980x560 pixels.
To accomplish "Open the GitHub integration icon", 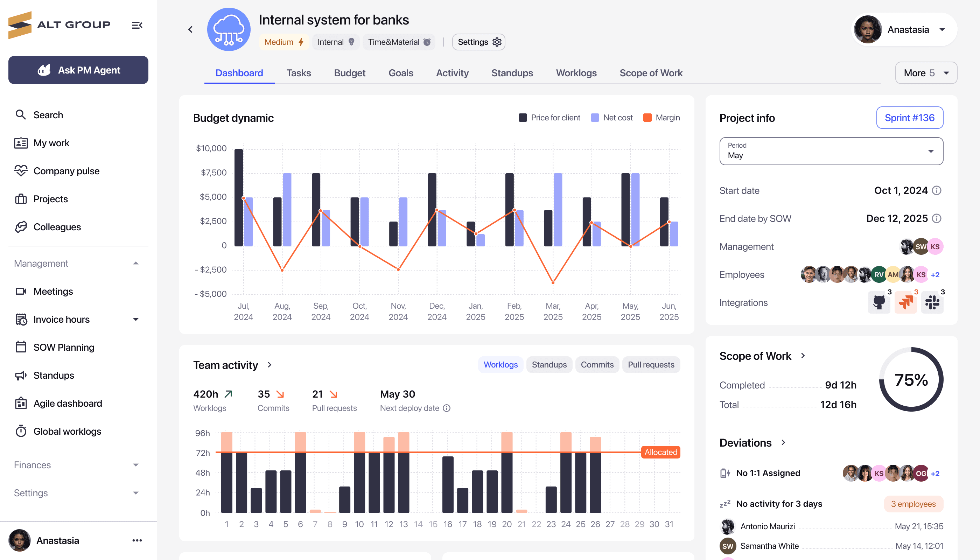I will (879, 302).
